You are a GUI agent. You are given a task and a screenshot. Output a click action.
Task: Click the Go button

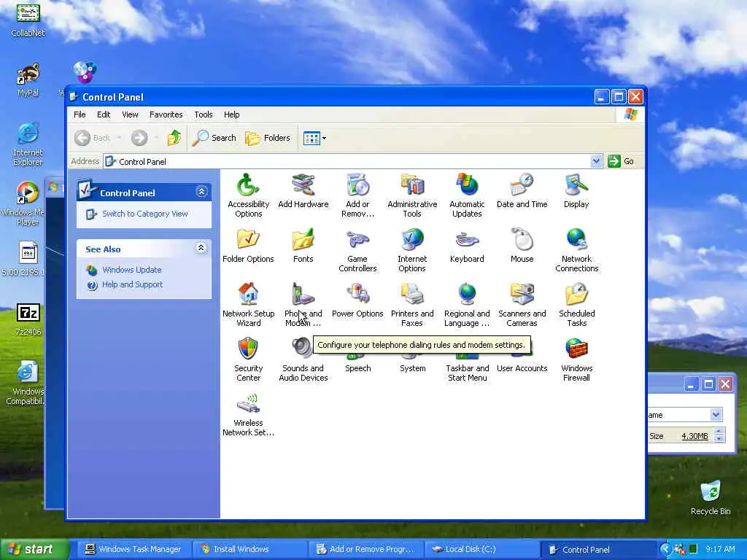click(x=621, y=161)
